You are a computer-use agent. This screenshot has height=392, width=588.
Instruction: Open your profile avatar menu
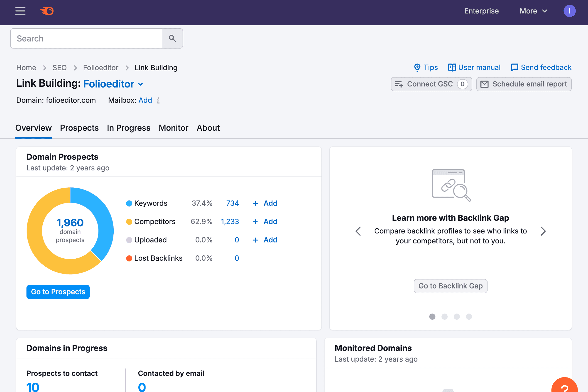(x=569, y=11)
